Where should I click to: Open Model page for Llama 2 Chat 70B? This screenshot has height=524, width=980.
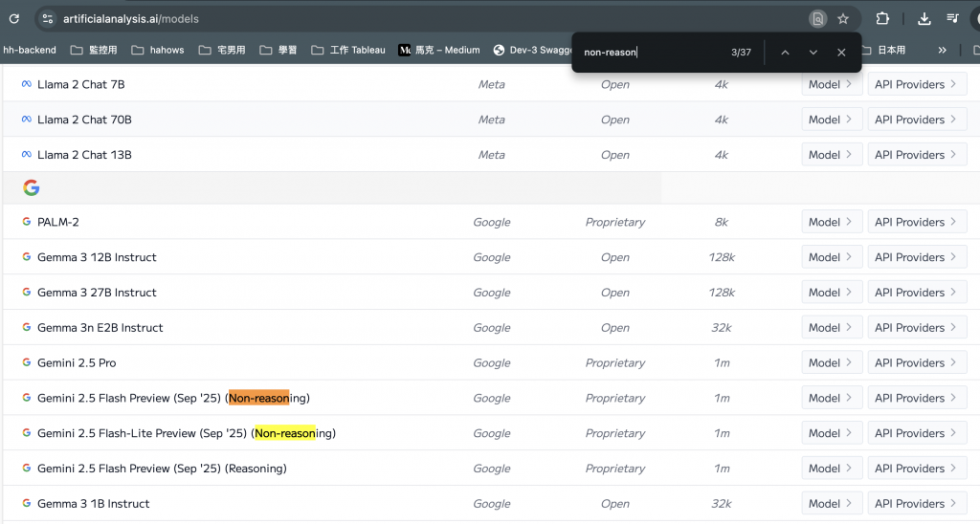tap(832, 120)
